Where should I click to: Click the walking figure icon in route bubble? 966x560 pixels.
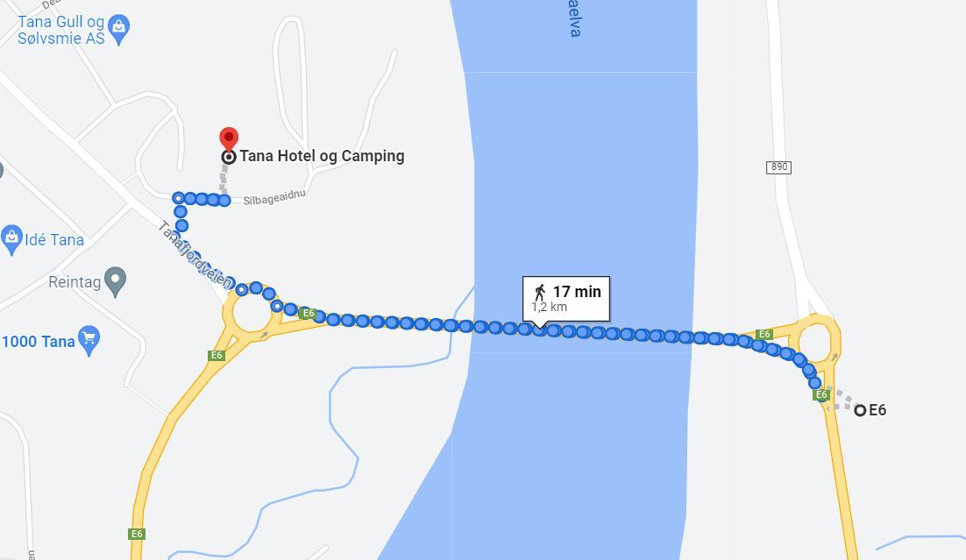[540, 292]
